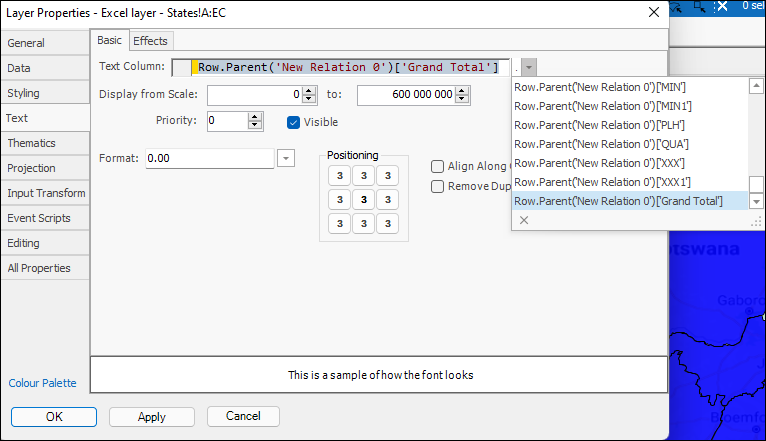Open the Colour Palette link
The image size is (766, 441).
pyautogui.click(x=42, y=383)
